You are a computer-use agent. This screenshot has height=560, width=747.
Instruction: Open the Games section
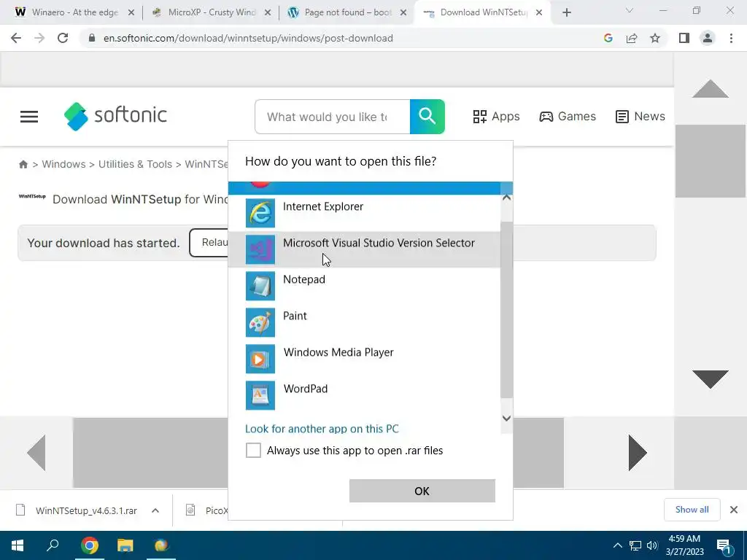(568, 116)
